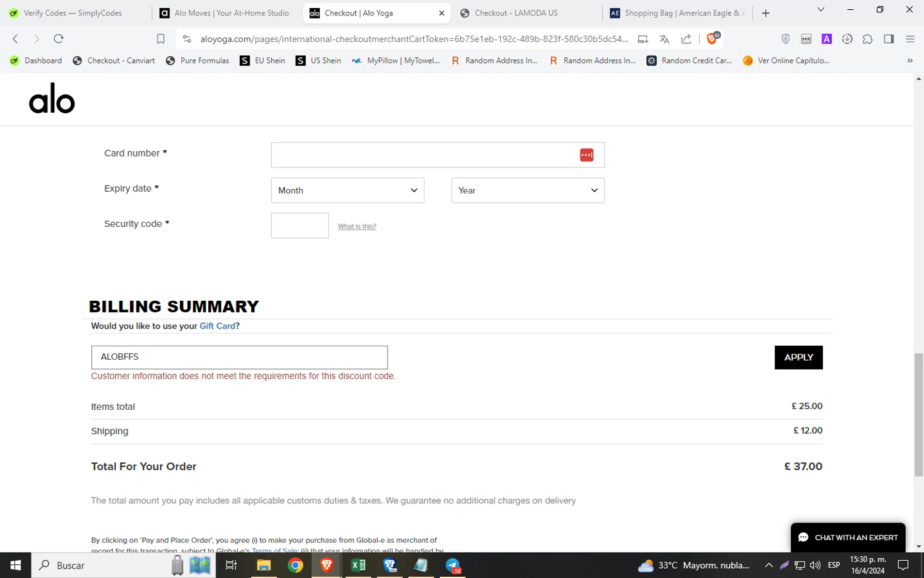Open Brave Shields icon
The height and width of the screenshot is (578, 924).
712,38
